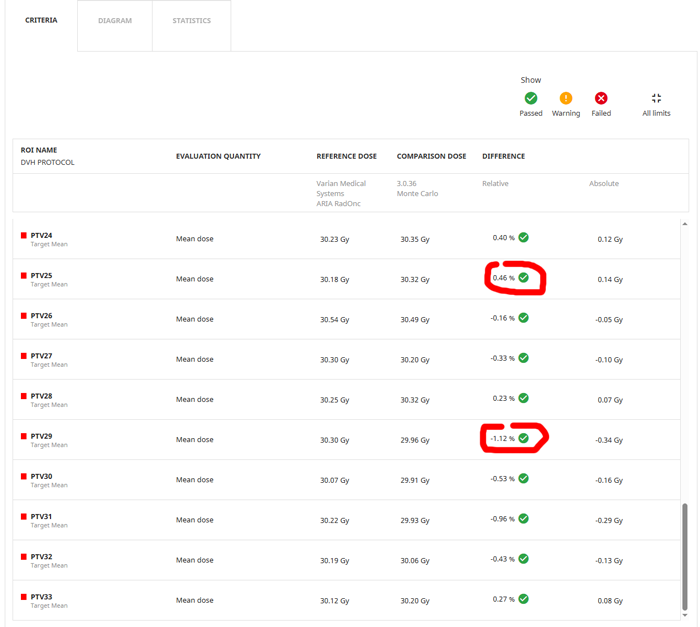Switch to the Diagram tab
The image size is (700, 627).
115,21
